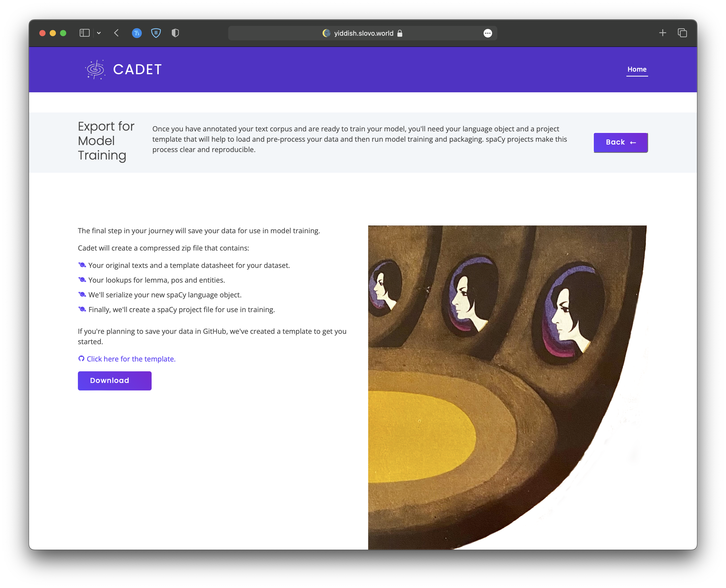Open the 'Click here for the template' link
The image size is (726, 588).
(x=131, y=359)
